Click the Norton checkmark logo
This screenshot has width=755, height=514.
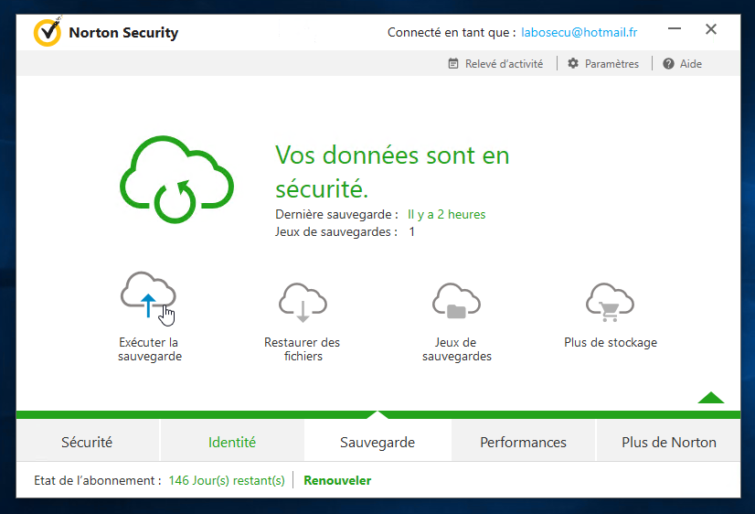pos(47,32)
